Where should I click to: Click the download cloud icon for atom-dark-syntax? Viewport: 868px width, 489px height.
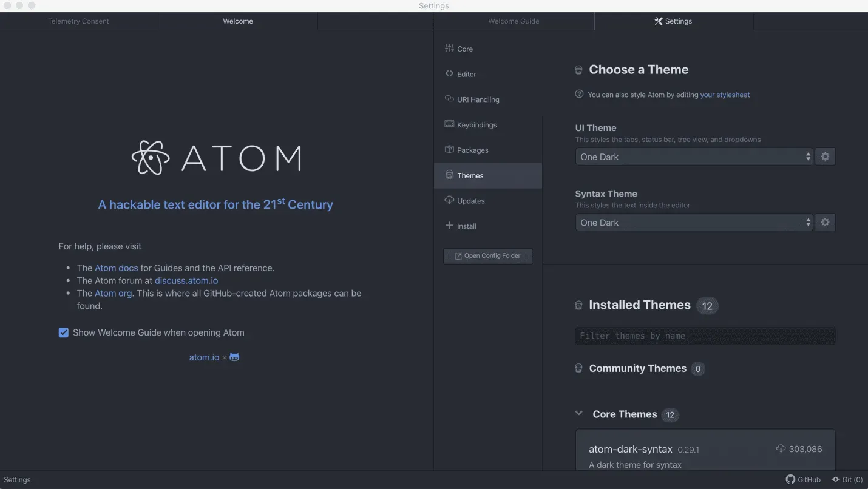781,449
